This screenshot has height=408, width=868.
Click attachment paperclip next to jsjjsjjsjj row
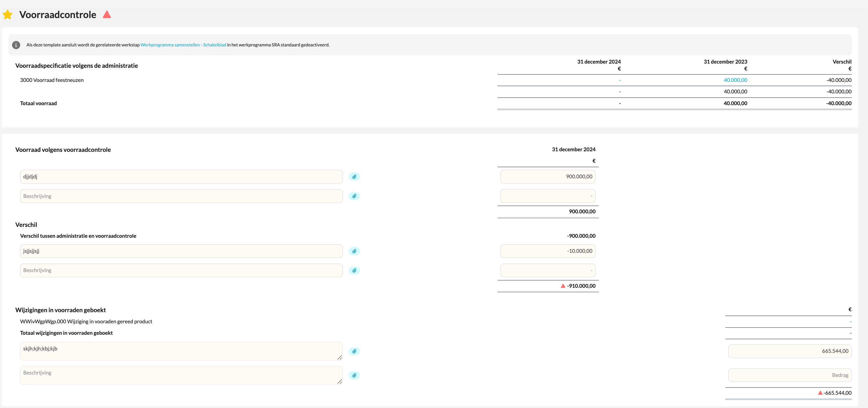pyautogui.click(x=354, y=251)
